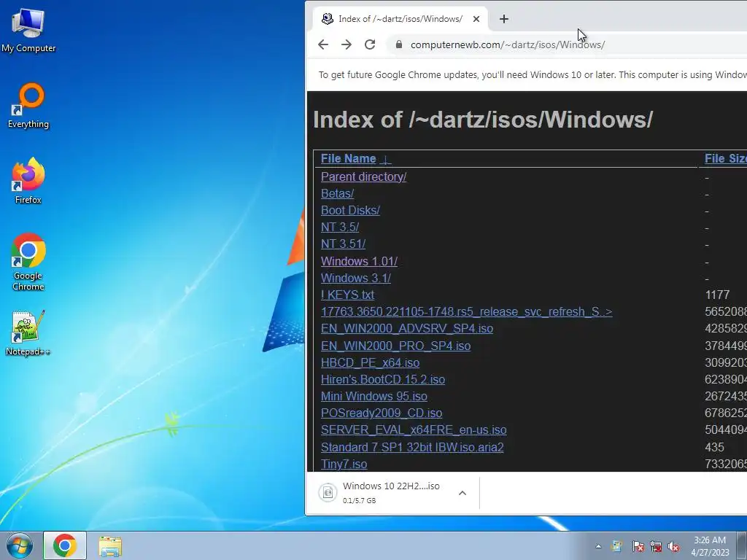Open the network status tray icon
Screen dimensions: 747x560
(656, 546)
